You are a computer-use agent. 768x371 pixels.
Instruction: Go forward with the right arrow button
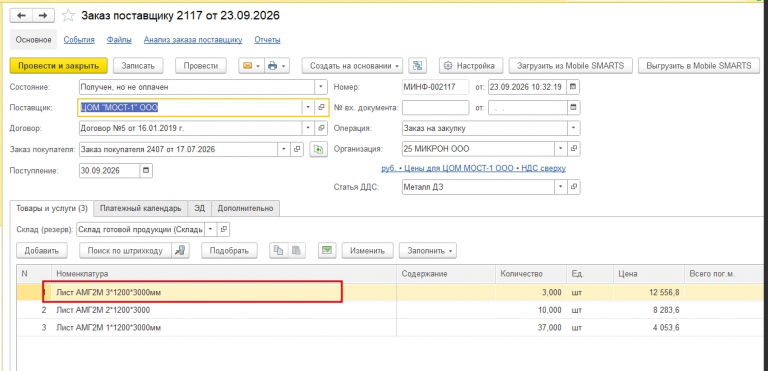click(43, 16)
